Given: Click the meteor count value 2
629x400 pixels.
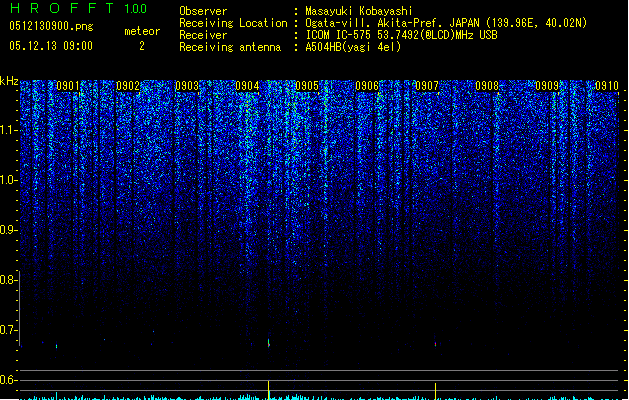Looking at the screenshot, I should [x=142, y=46].
